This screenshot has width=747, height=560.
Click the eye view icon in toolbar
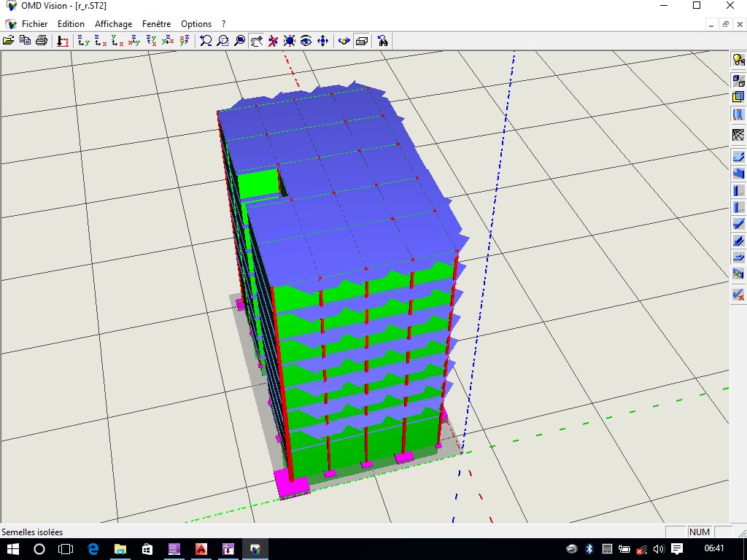(x=306, y=41)
